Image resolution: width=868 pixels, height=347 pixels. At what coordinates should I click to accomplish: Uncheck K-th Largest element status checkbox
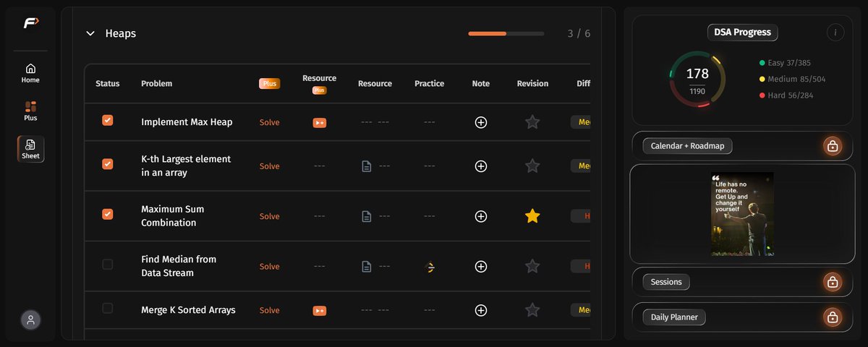pos(108,164)
